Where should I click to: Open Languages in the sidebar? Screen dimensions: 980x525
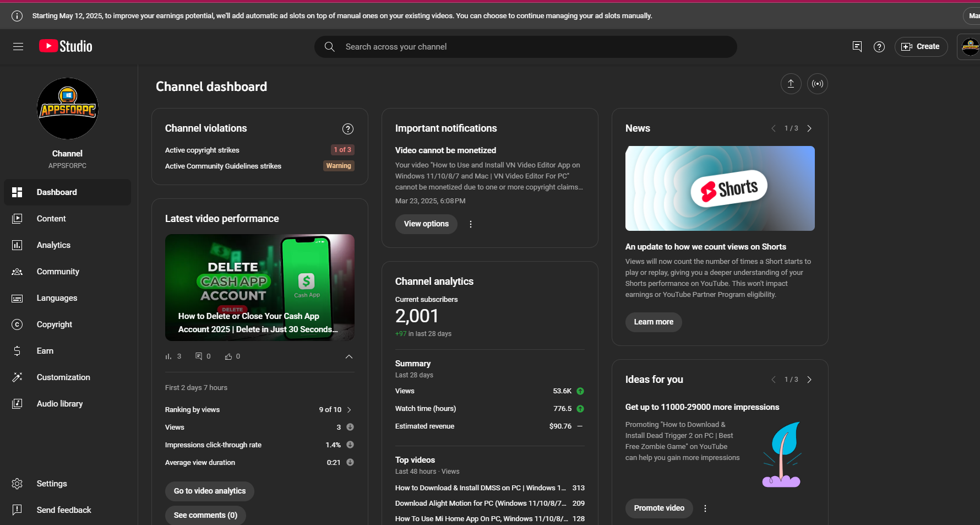pyautogui.click(x=67, y=298)
